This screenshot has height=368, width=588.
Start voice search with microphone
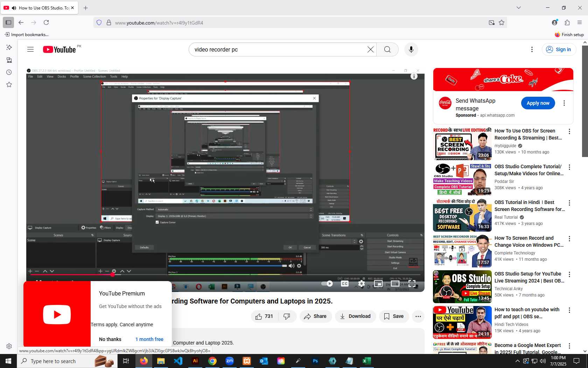pyautogui.click(x=411, y=49)
